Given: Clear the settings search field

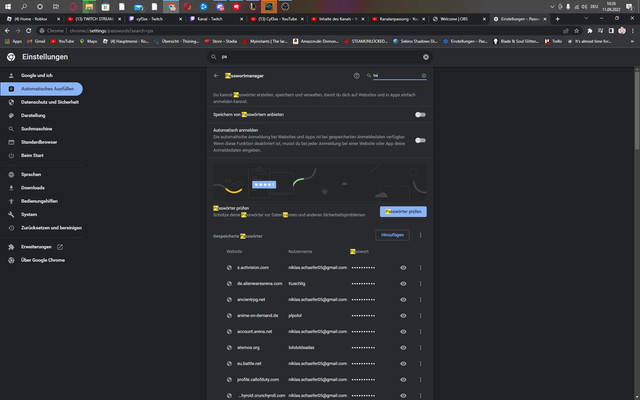Looking at the screenshot, I should click(x=426, y=57).
